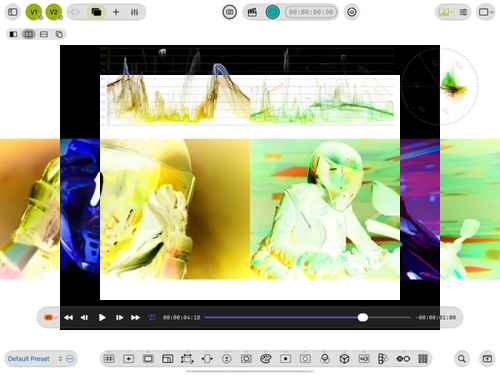Select the half-filled single view layout icon
This screenshot has height=375, width=500.
13,34
